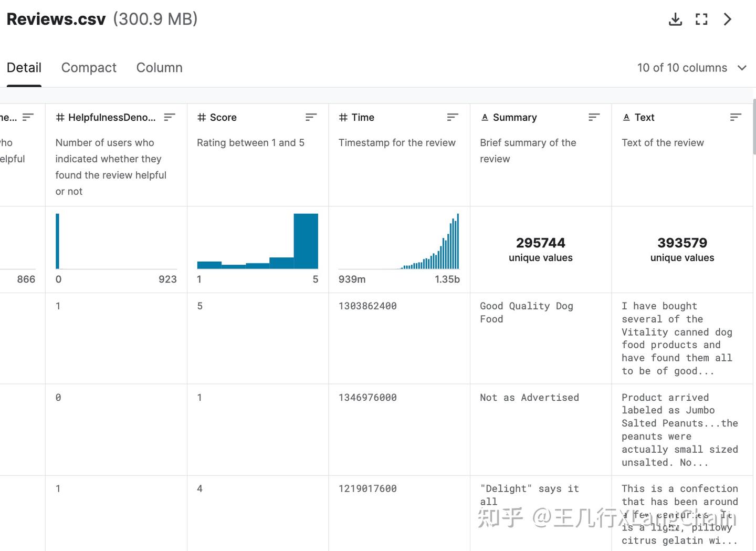
Task: Sort the Time column
Action: tap(453, 117)
